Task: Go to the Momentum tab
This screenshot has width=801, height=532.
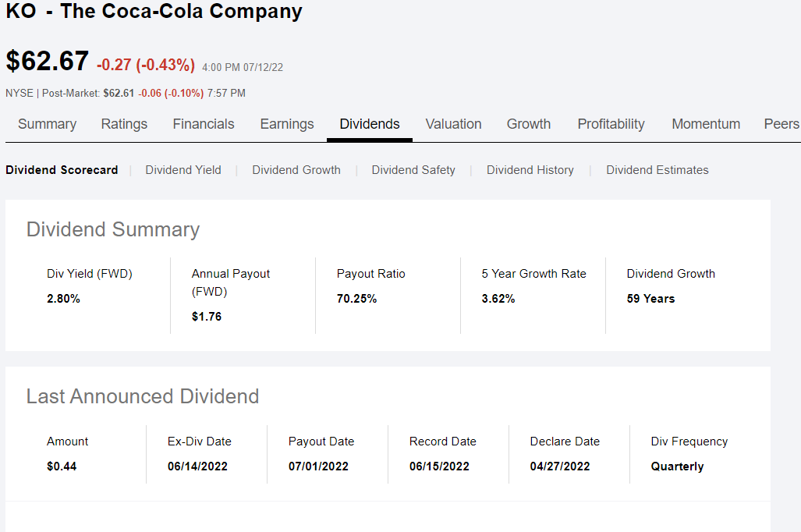Action: [x=706, y=124]
